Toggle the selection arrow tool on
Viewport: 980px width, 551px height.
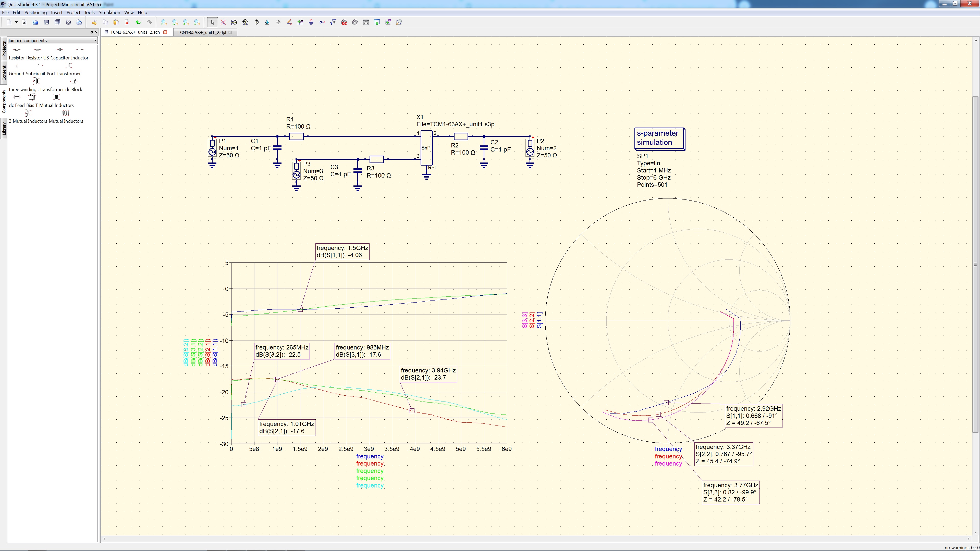[212, 22]
